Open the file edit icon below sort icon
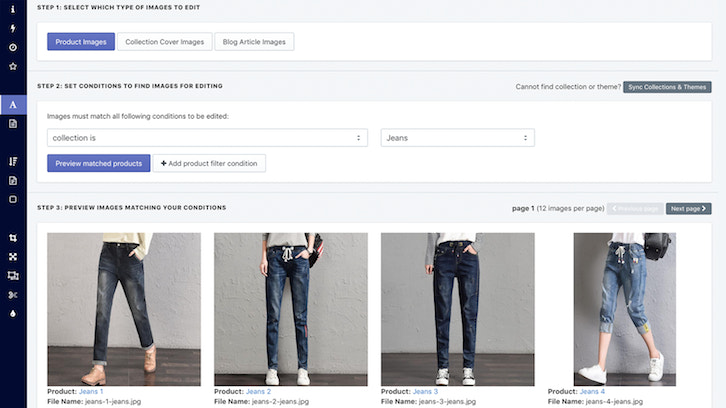The height and width of the screenshot is (408, 726). pos(13,181)
